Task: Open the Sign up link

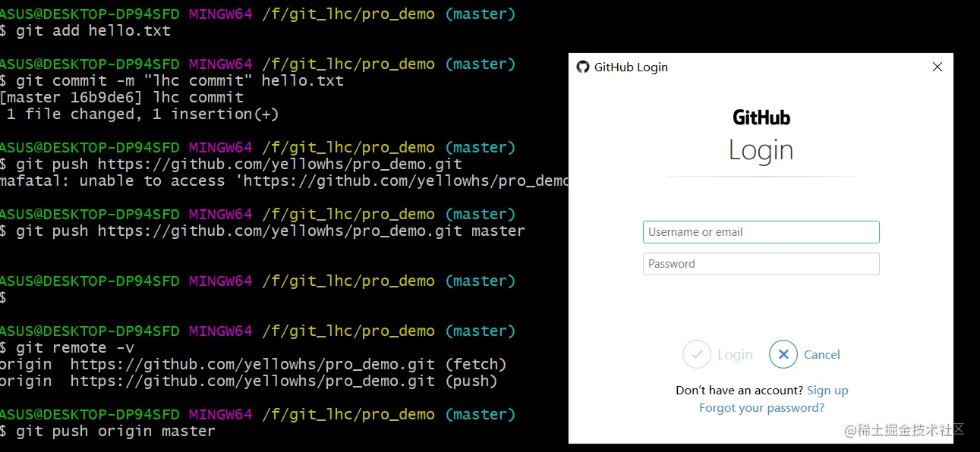Action: pyautogui.click(x=827, y=391)
